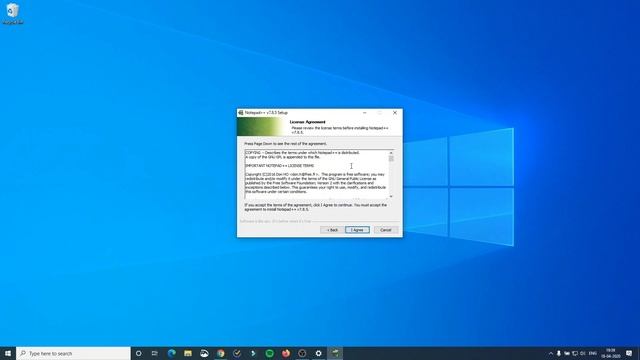Viewport: 640px width, 360px height.
Task: Click the Notepad++ installer icon in title bar
Action: pyautogui.click(x=241, y=113)
